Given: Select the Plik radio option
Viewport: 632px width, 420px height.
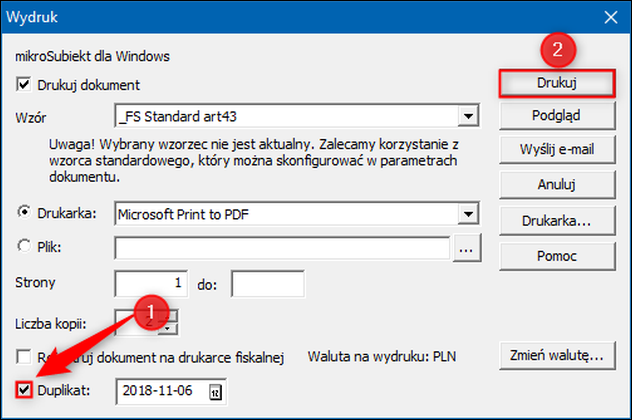Looking at the screenshot, I should (x=24, y=245).
